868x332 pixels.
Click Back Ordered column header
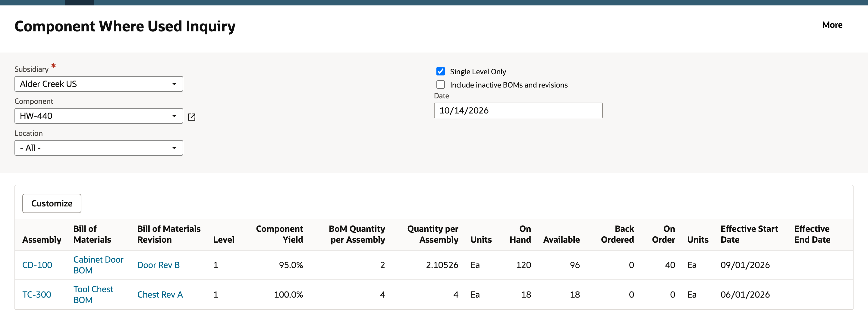tap(617, 234)
